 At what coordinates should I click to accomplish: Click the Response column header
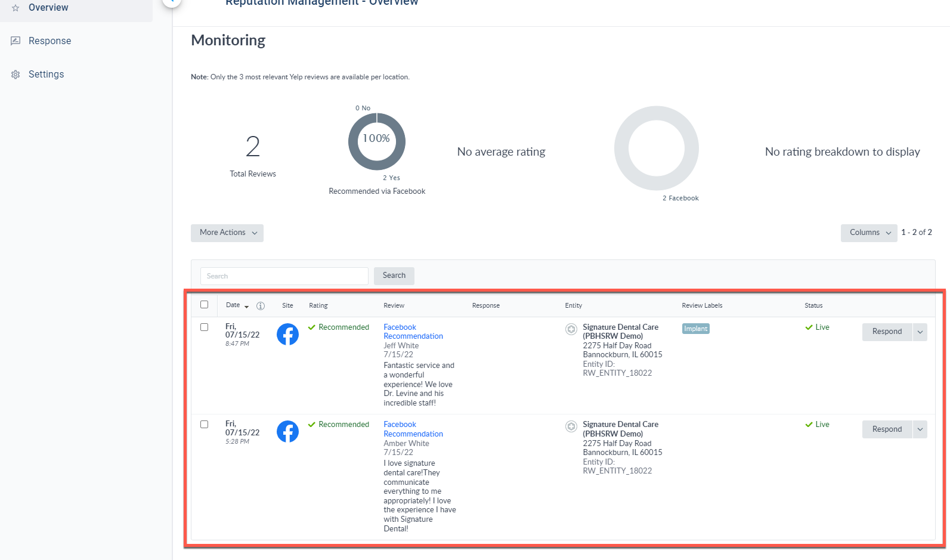pyautogui.click(x=486, y=305)
